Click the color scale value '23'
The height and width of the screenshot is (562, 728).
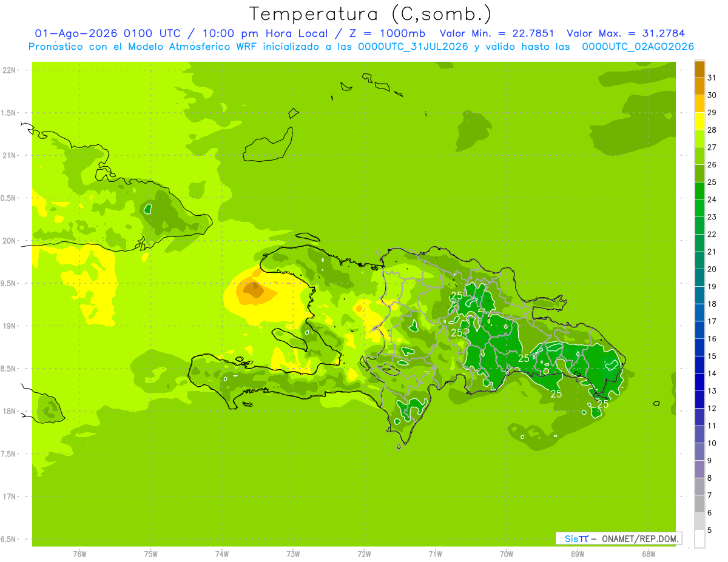(712, 216)
